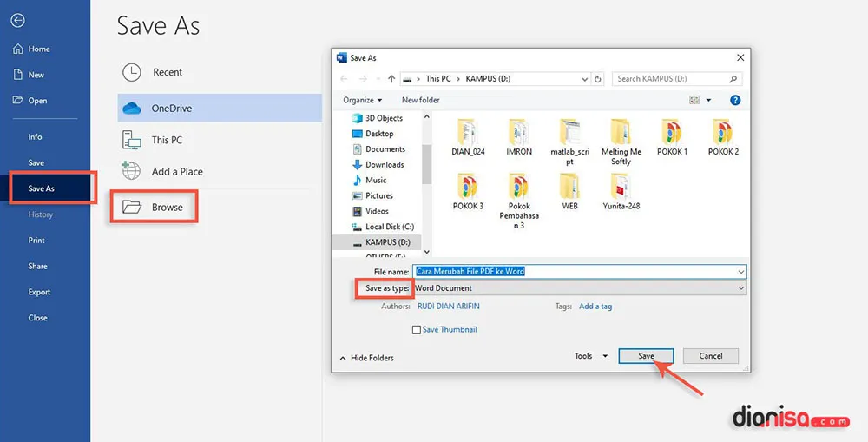Click the navigation pane scroll-up arrow

pyautogui.click(x=426, y=117)
